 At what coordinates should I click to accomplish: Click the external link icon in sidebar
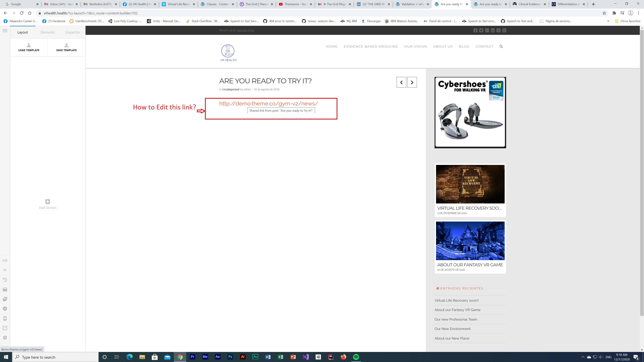point(5,328)
